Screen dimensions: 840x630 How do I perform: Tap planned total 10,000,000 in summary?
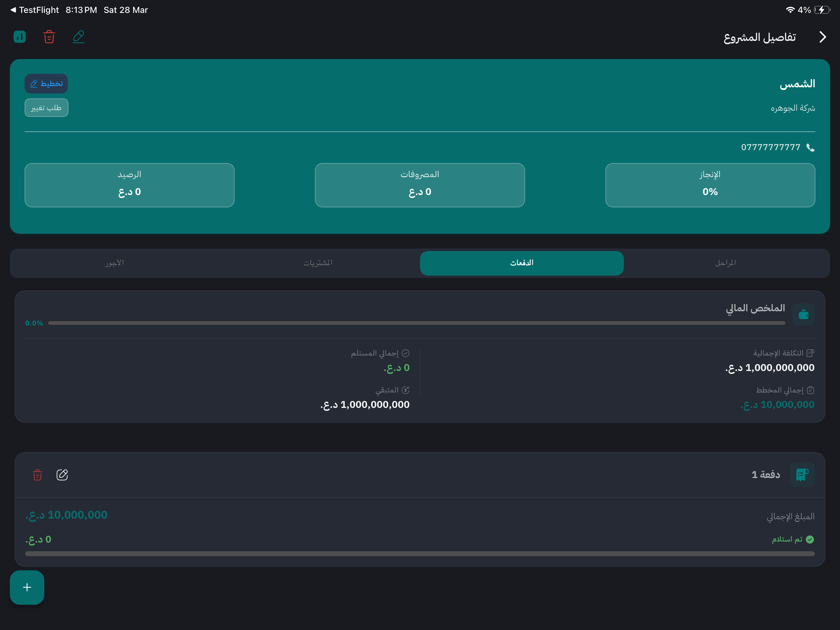[777, 405]
